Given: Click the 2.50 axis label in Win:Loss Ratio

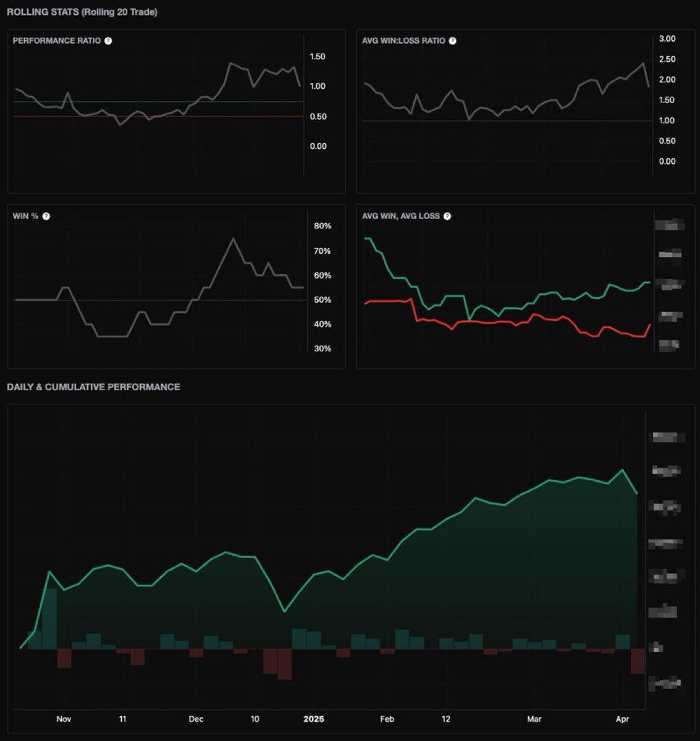Looking at the screenshot, I should pos(667,59).
